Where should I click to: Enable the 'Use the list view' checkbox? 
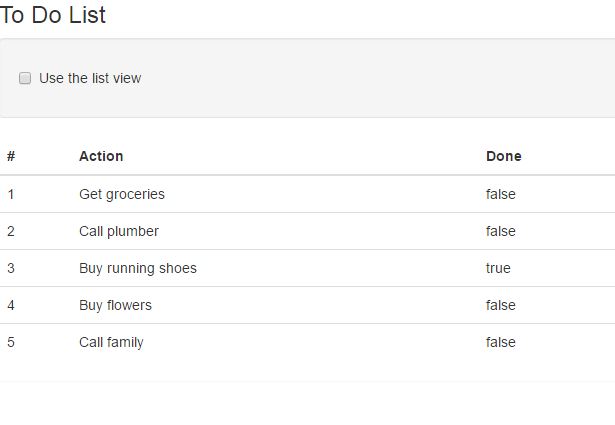[x=25, y=78]
